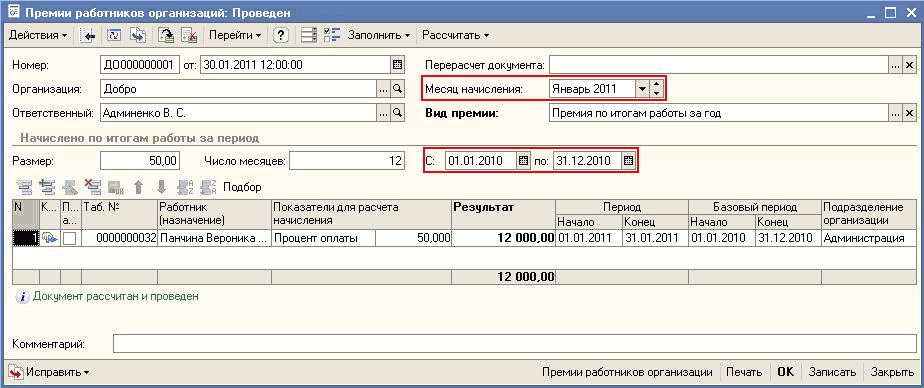The height and width of the screenshot is (388, 924).
Task: Click the unpost document icon with red X
Action: 189,35
